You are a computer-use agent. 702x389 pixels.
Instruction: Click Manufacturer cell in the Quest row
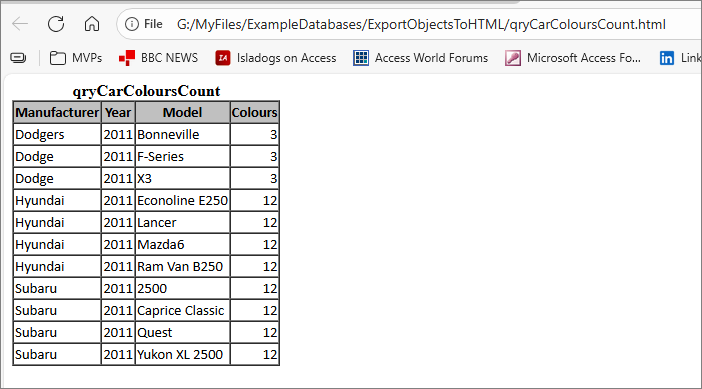tap(57, 332)
